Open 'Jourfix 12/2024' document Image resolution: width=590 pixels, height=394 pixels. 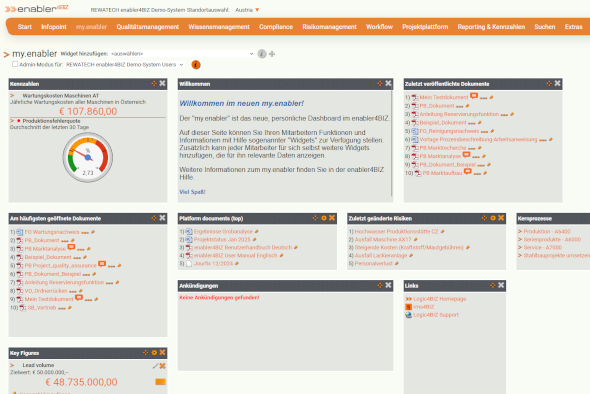(213, 264)
